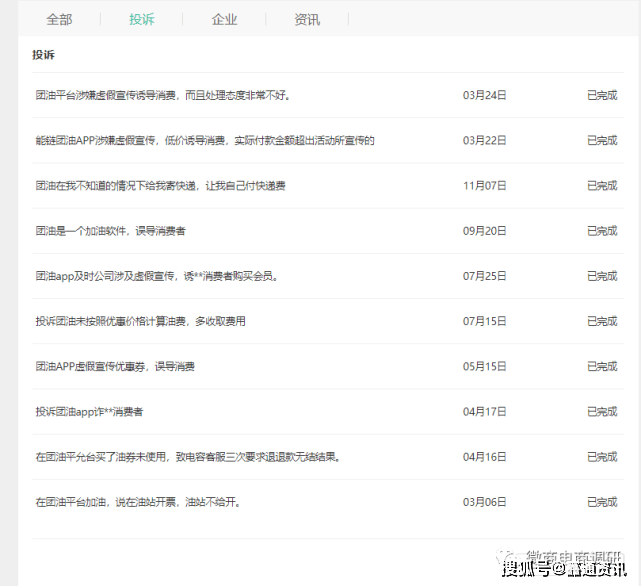
Task: Click the date 07月25日
Action: click(484, 276)
